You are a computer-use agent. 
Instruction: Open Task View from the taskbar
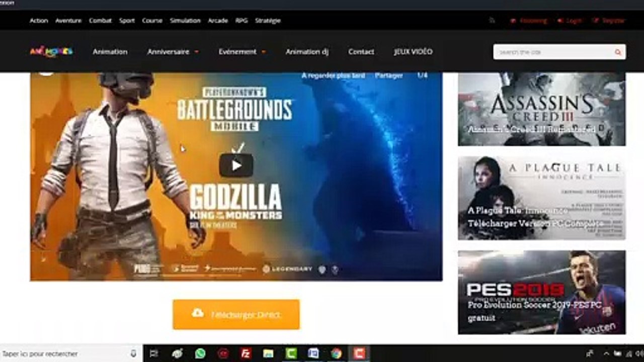pyautogui.click(x=154, y=353)
